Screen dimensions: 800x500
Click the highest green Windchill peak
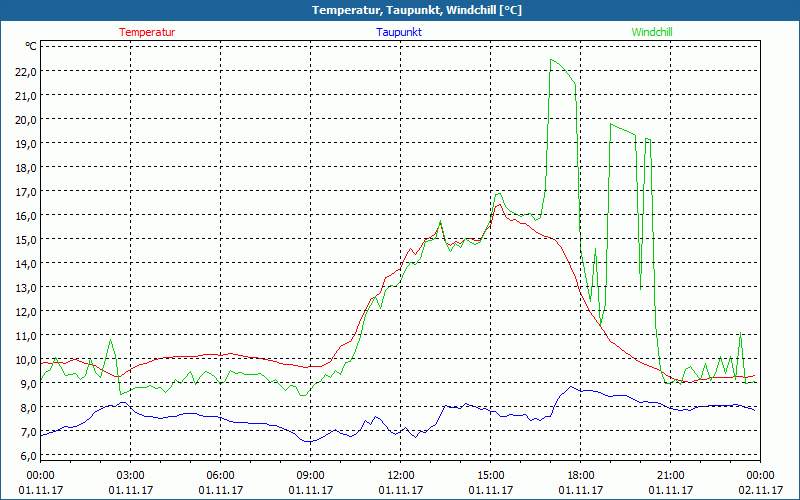click(x=551, y=60)
